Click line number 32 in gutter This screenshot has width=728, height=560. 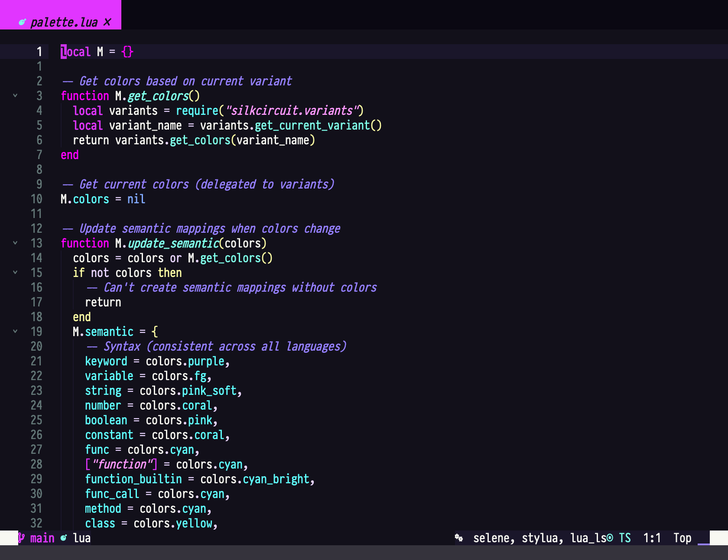coord(36,523)
